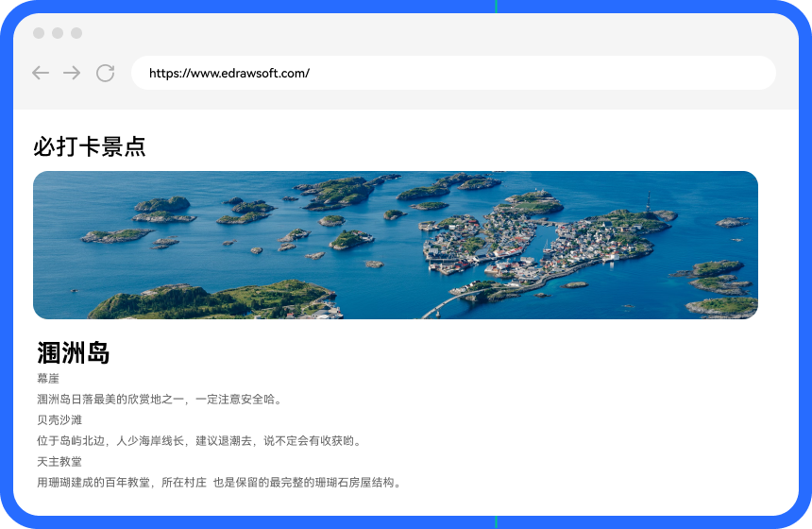Click the description starting with 用珊瑚建成

click(x=220, y=482)
